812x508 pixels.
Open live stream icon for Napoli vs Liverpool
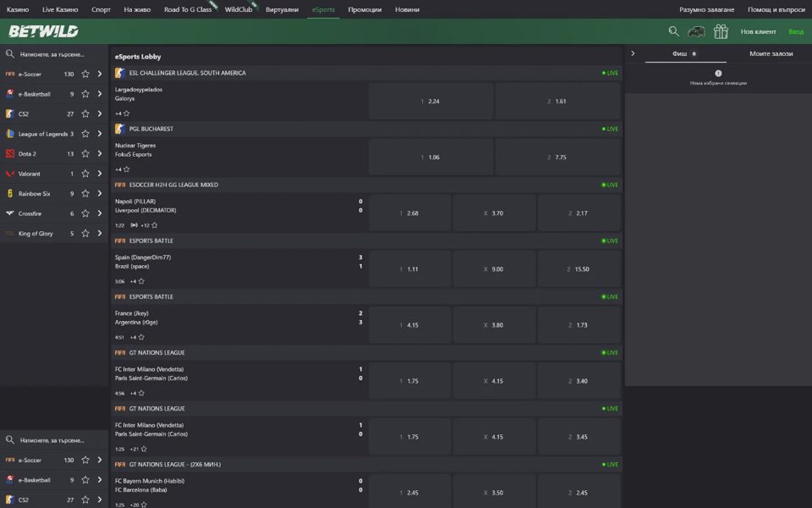(x=134, y=225)
